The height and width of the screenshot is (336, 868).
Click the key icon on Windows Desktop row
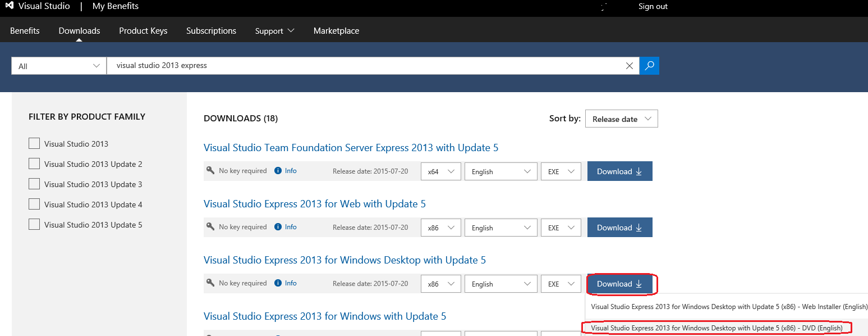click(210, 283)
